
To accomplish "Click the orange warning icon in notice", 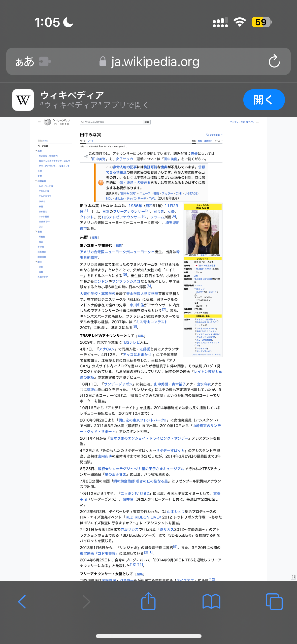I will pyautogui.click(x=101, y=183).
